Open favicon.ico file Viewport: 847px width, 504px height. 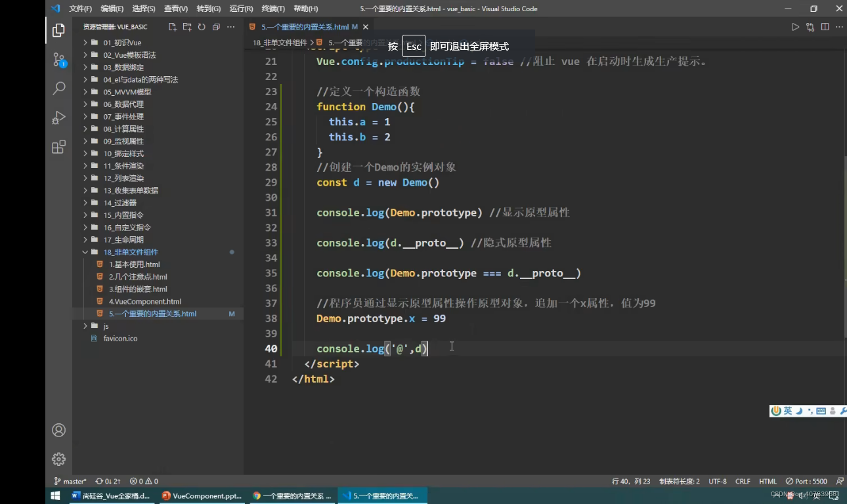click(x=120, y=339)
